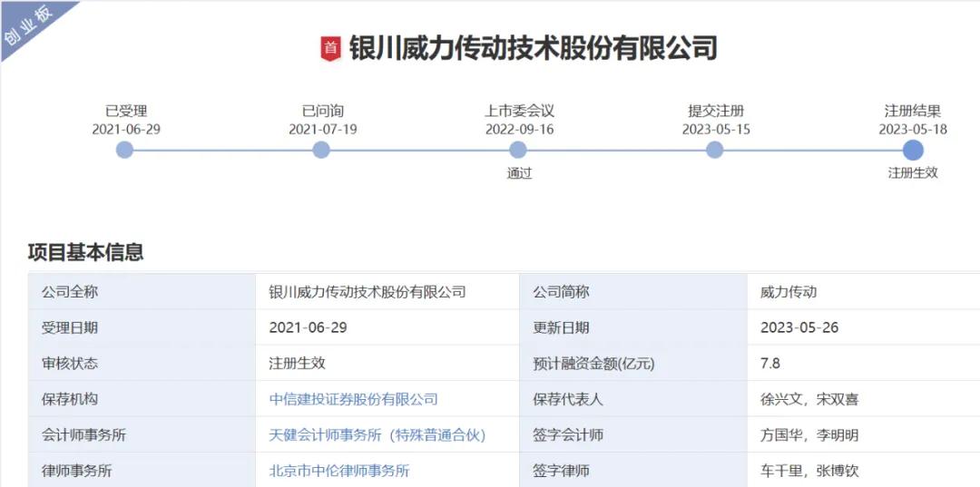Click timeline date 2022-09-16
This screenshot has width=980, height=487.
[519, 130]
